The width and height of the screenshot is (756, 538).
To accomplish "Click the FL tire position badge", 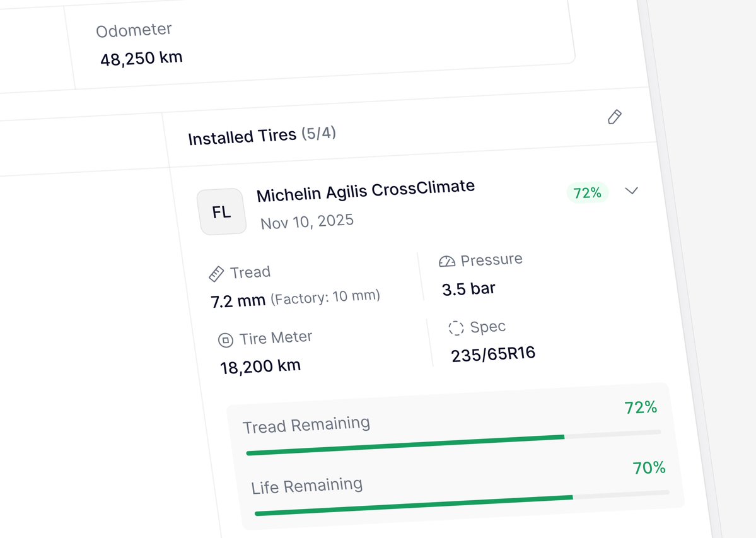I will point(222,212).
